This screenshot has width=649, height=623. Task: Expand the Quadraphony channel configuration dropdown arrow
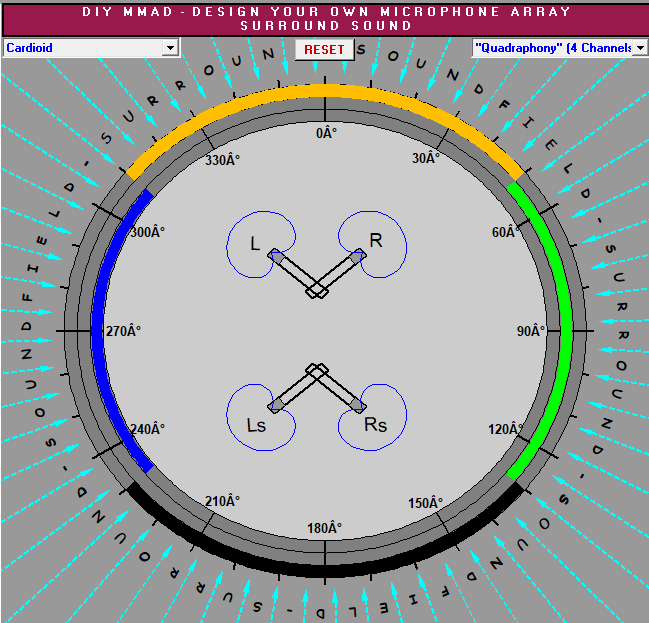tap(640, 47)
